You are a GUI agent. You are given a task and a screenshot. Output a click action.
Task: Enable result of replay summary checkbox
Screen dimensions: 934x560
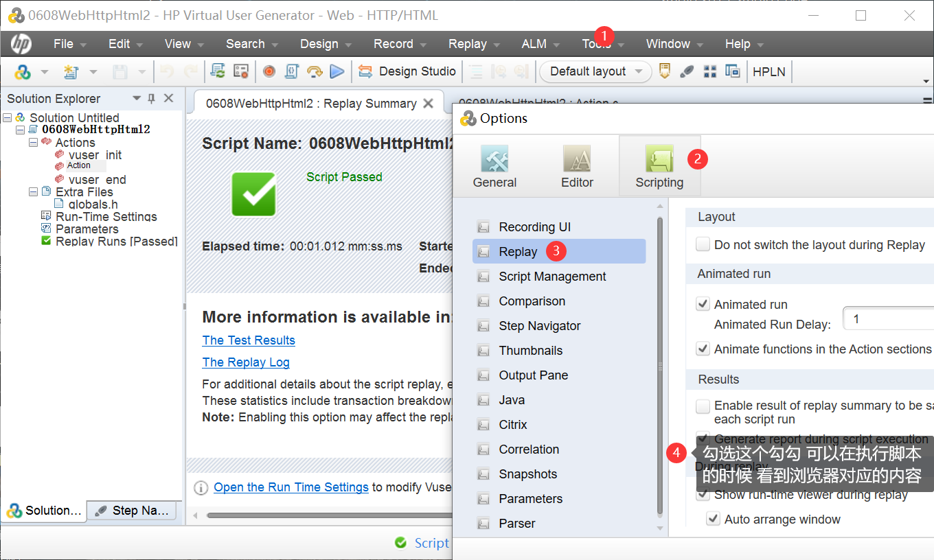click(703, 406)
